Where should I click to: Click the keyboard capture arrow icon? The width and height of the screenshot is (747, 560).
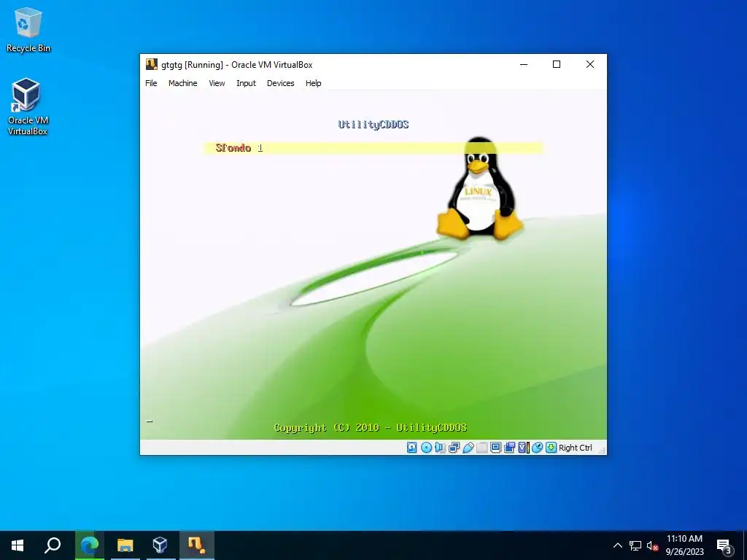[551, 448]
